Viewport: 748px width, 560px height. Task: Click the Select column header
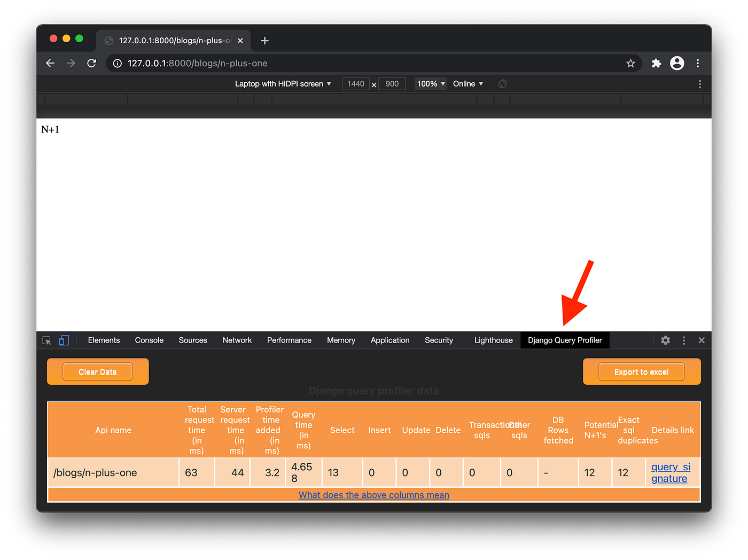click(x=342, y=430)
